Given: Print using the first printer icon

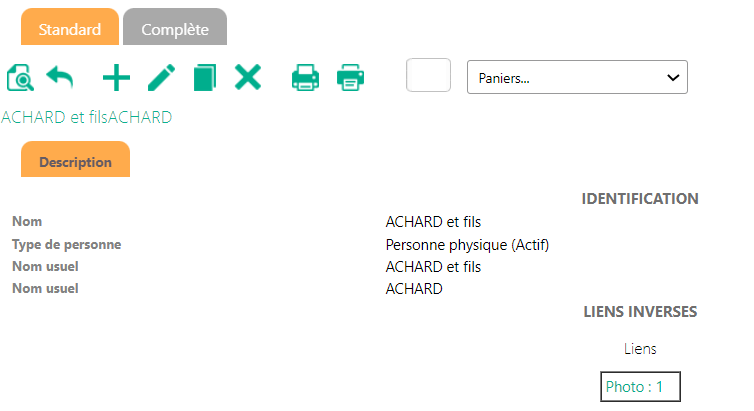Looking at the screenshot, I should tap(305, 77).
